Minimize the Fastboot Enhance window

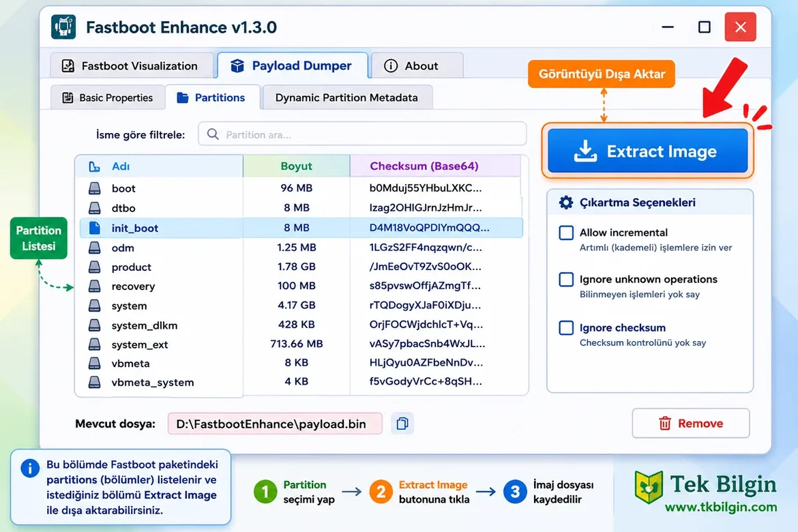668,27
